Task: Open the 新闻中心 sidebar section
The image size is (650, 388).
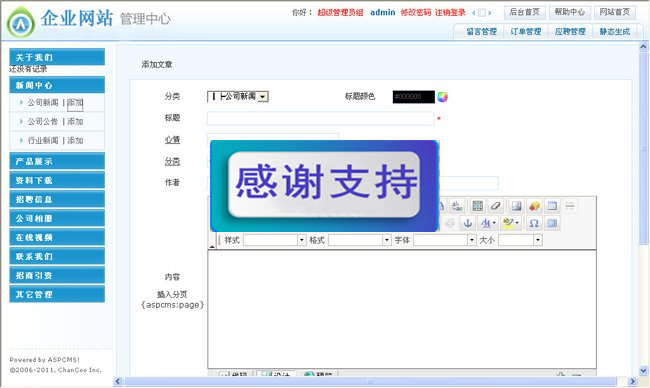Action: click(57, 85)
